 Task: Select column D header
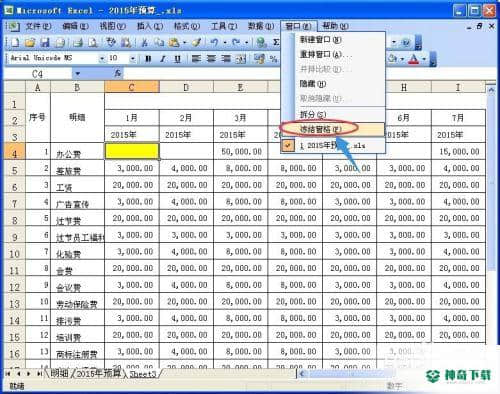(186, 87)
